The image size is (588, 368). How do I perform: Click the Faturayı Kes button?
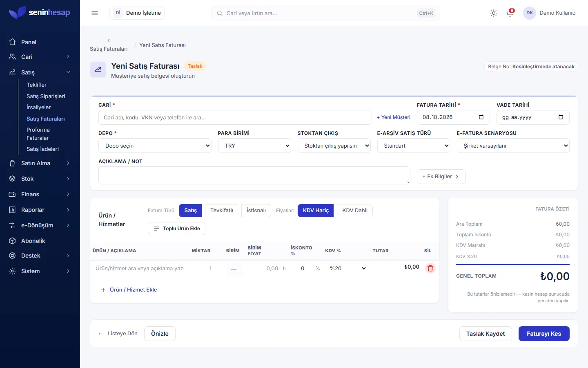point(544,334)
